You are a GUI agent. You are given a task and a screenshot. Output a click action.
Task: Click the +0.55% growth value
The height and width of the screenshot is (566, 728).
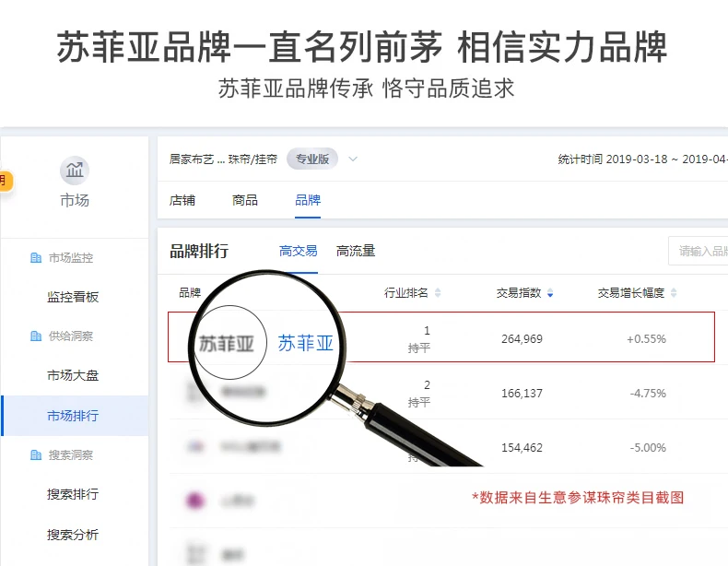coord(646,339)
